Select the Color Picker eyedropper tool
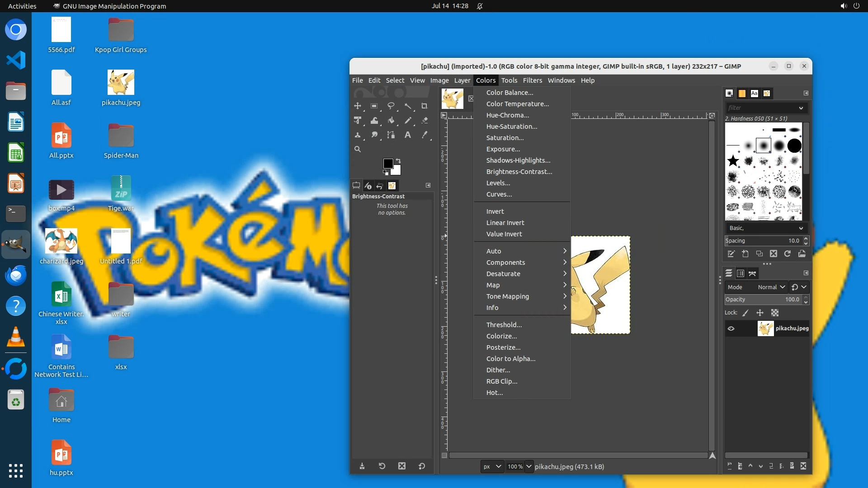This screenshot has width=868, height=488. tap(425, 135)
